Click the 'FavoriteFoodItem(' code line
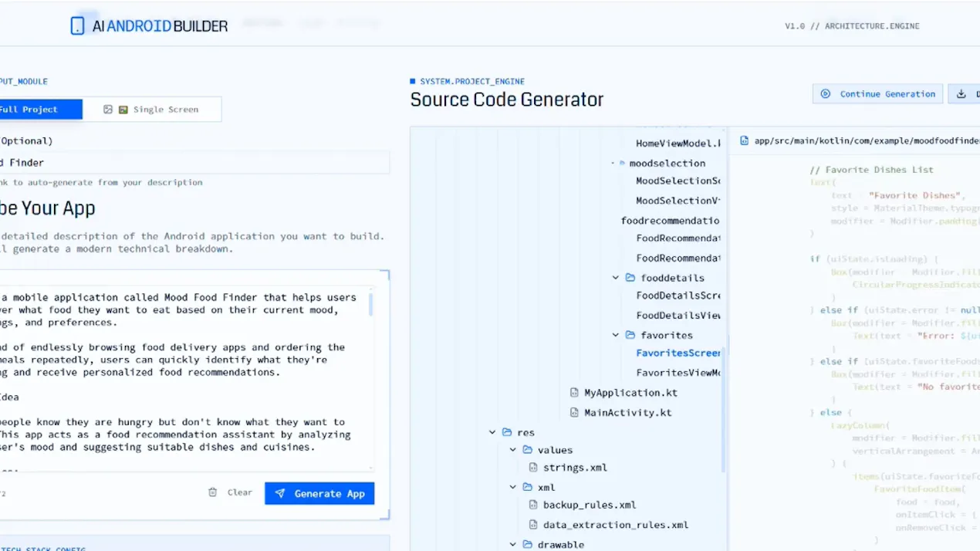The width and height of the screenshot is (980, 551). pyautogui.click(x=921, y=489)
